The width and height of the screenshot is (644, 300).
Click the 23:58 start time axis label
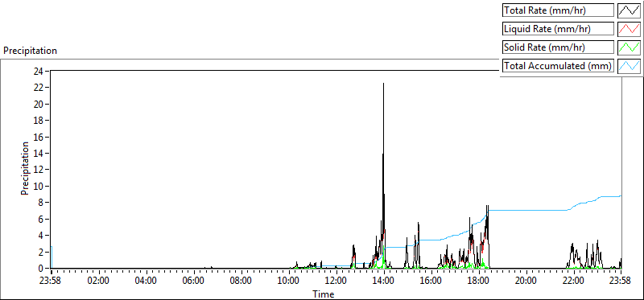(52, 282)
